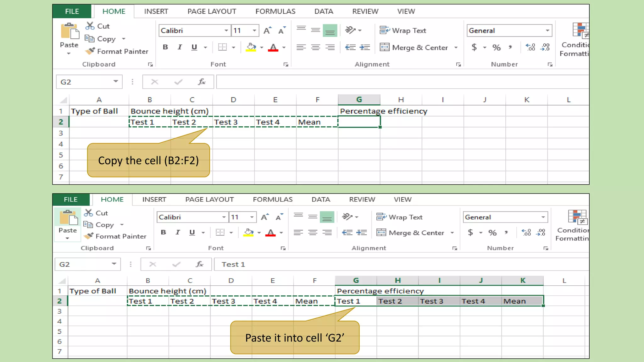644x362 pixels.
Task: Toggle Italic in upper Excel ribbon
Action: [180, 47]
